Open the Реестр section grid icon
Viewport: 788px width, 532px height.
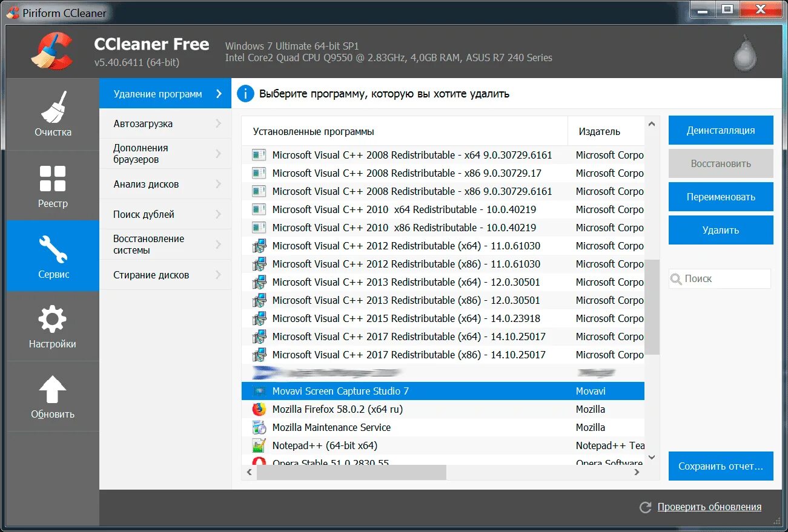pos(53,179)
